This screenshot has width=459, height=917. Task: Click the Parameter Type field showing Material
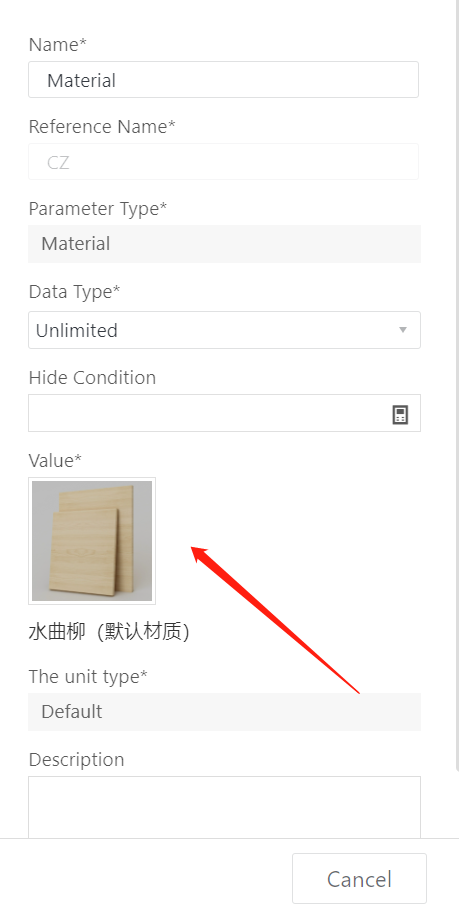[225, 244]
